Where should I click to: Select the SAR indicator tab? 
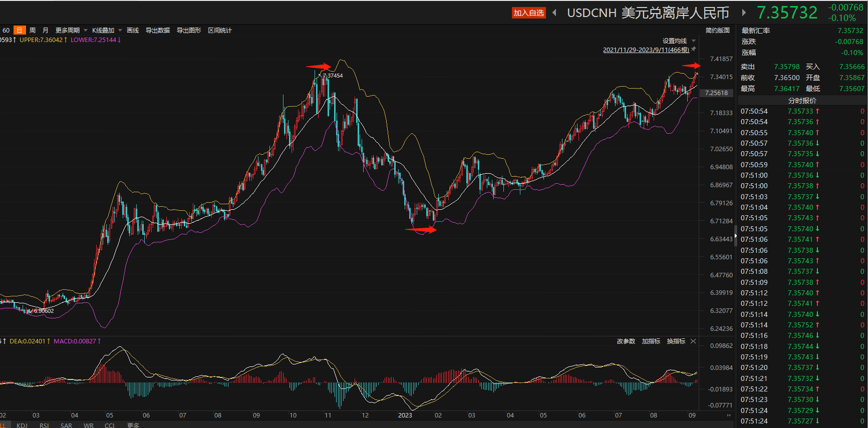pyautogui.click(x=66, y=425)
